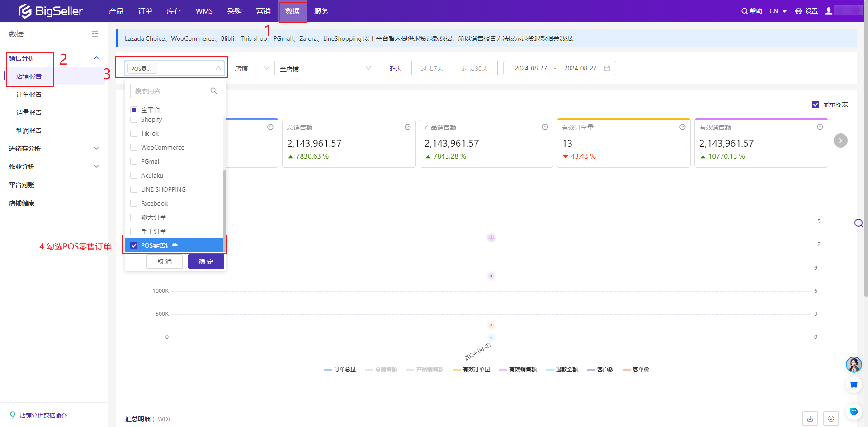The image size is (868, 427).
Task: Toggle the 显示图表 checkbox
Action: 816,104
